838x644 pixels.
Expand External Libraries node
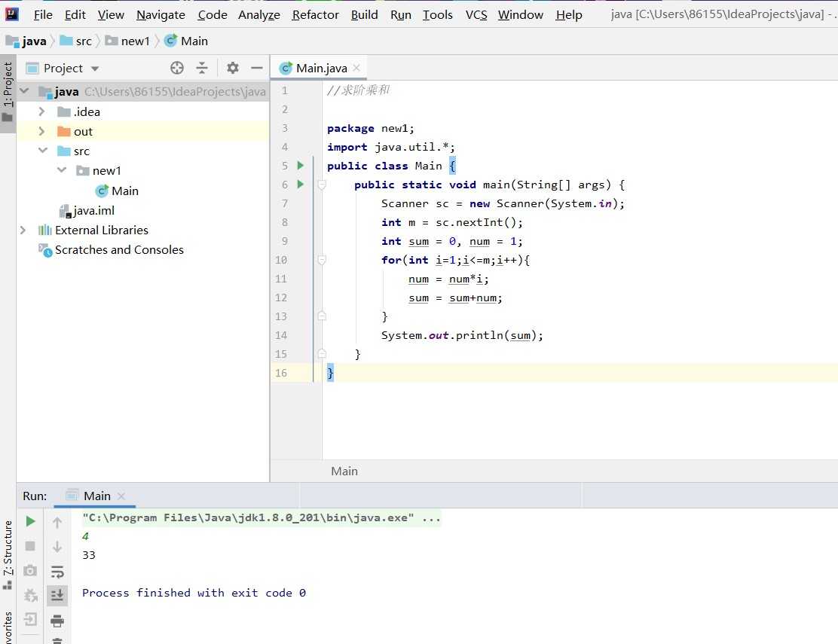tap(23, 230)
